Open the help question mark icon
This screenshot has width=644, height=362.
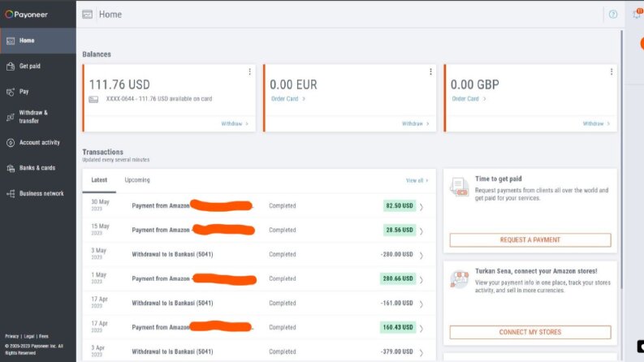tap(613, 15)
